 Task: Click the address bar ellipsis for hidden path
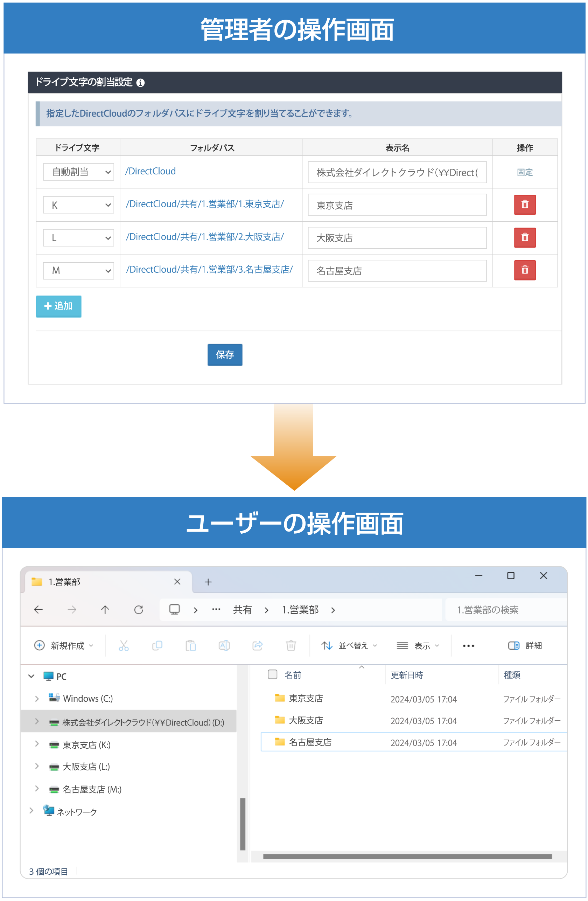pos(216,609)
